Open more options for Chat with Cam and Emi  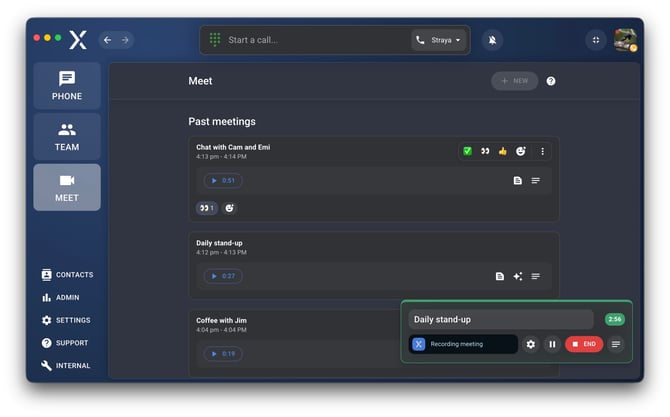[543, 151]
